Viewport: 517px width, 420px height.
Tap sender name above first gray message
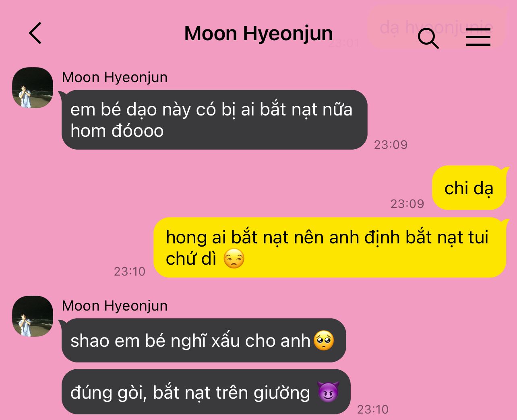[x=115, y=77]
